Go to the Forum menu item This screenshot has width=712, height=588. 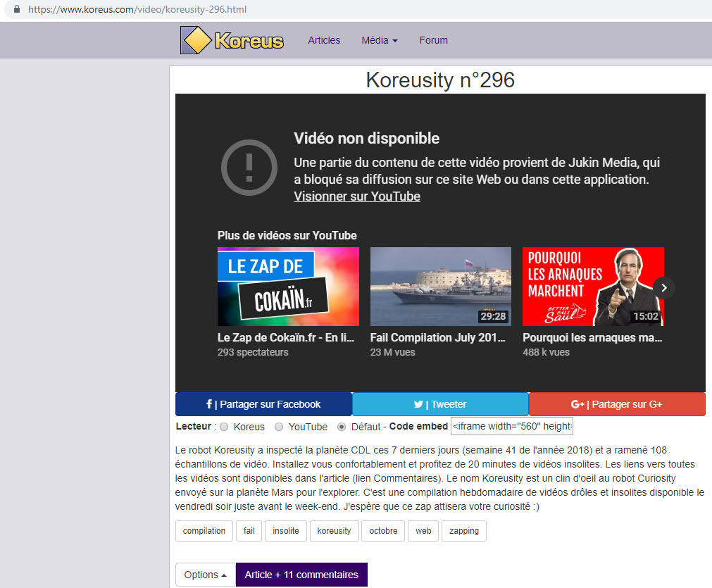[433, 40]
